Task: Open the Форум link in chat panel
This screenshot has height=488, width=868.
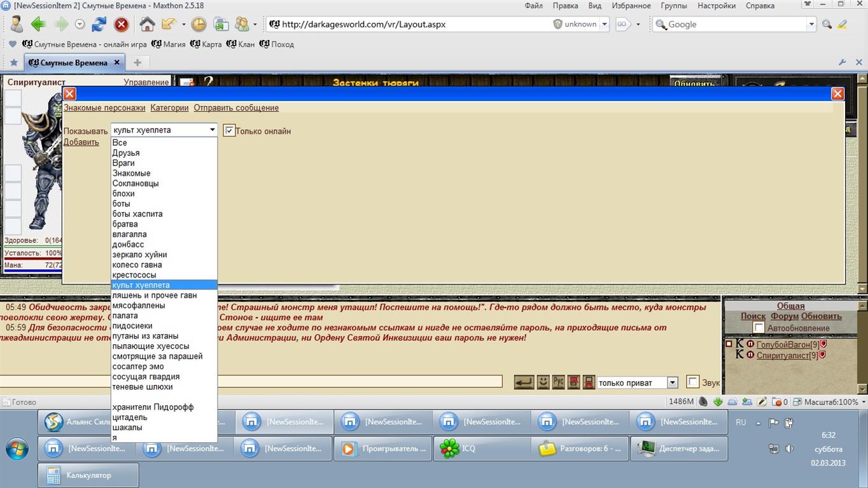Action: point(784,316)
